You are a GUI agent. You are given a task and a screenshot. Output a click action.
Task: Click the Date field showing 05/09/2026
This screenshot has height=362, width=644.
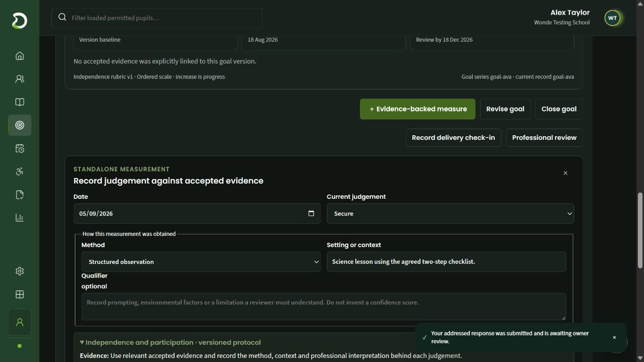point(197,214)
